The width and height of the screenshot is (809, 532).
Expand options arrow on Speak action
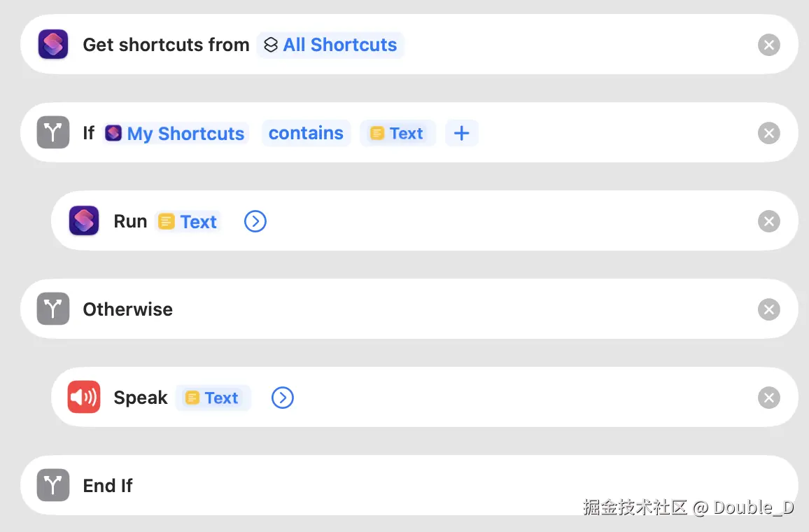click(283, 398)
